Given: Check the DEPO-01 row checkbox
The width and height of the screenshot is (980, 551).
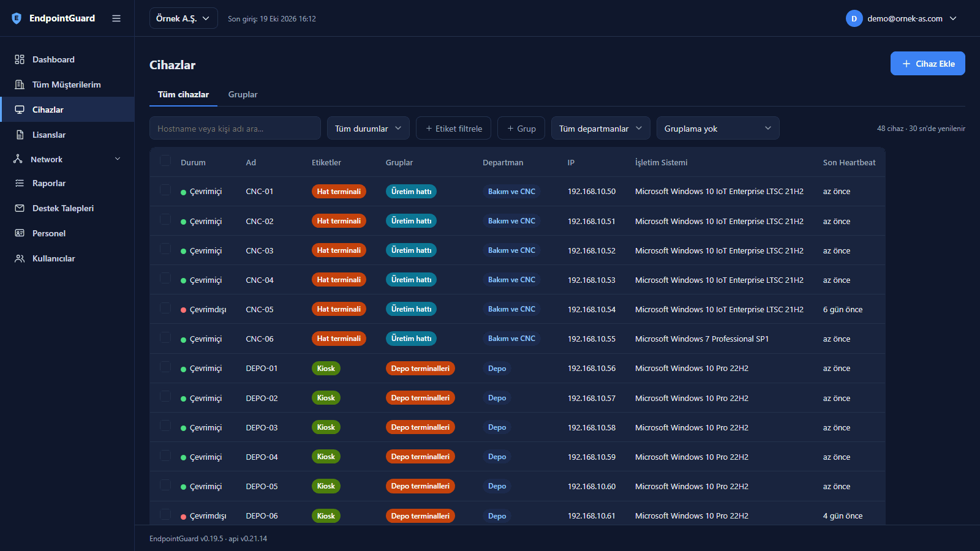Looking at the screenshot, I should 165,367.
